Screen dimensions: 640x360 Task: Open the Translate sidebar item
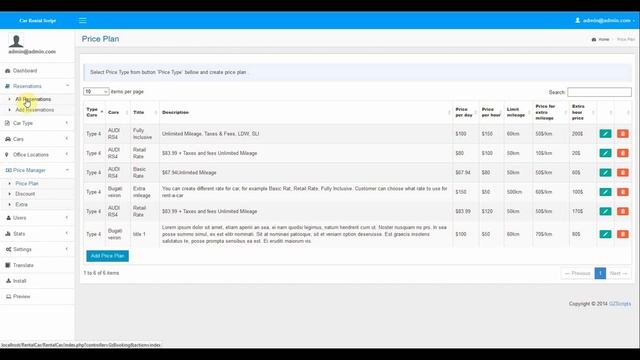pyautogui.click(x=37, y=265)
